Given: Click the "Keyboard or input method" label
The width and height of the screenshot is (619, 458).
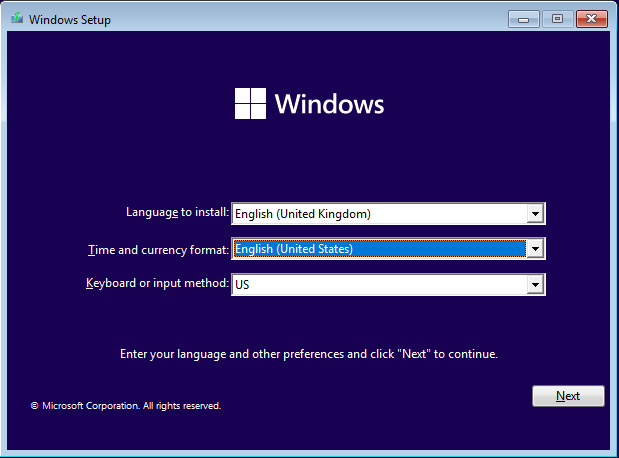Looking at the screenshot, I should click(x=157, y=284).
